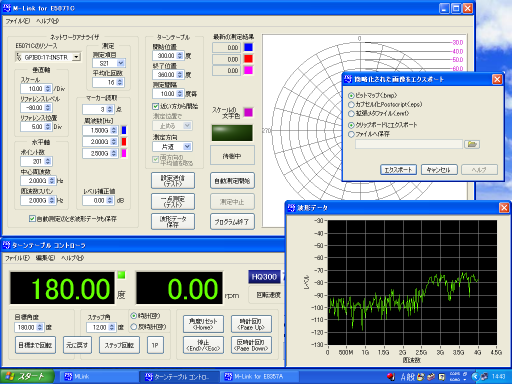Image resolution: width=512 pixels, height=384 pixels.
Task: Open the Help menu in M-Link window
Action: point(48,21)
